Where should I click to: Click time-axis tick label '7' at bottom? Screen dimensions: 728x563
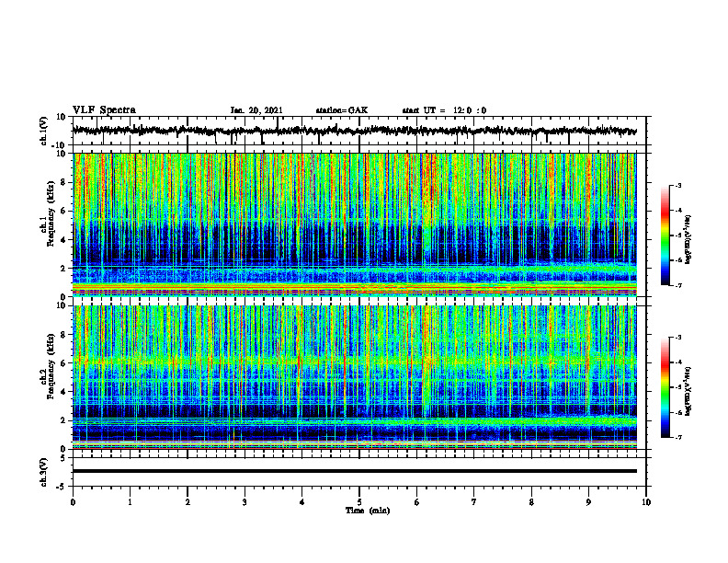[x=474, y=502]
